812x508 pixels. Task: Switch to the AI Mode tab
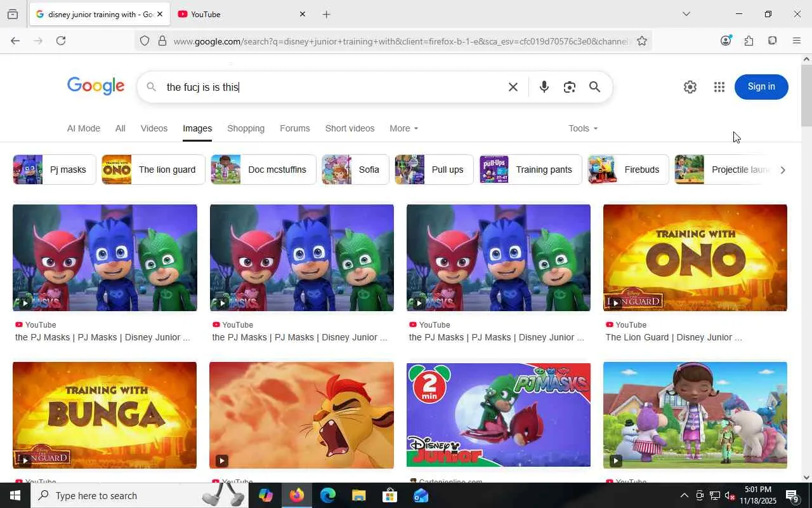click(x=84, y=128)
